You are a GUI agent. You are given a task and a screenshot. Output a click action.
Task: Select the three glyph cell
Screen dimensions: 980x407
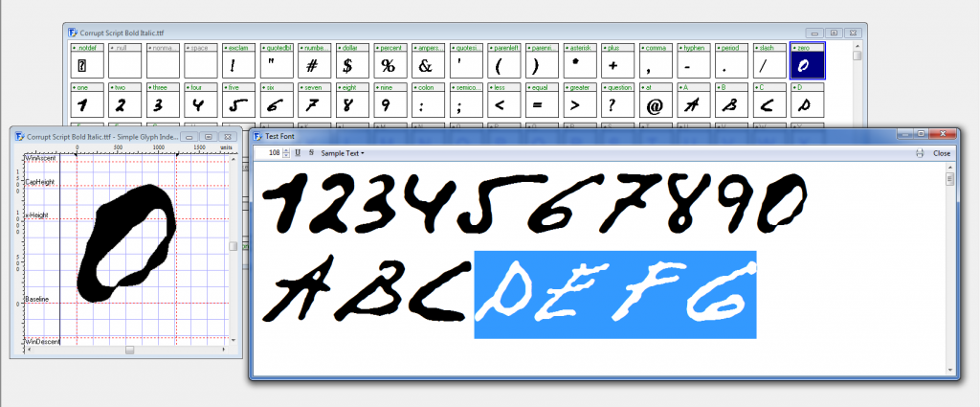point(163,100)
